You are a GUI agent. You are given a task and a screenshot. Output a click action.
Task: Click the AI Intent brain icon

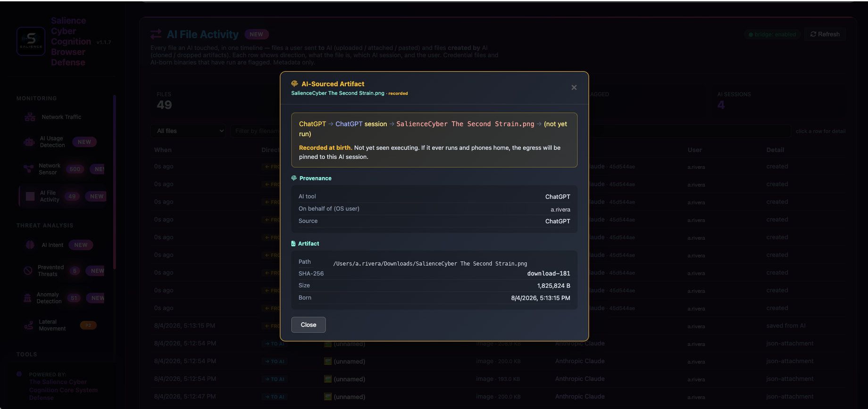[30, 245]
